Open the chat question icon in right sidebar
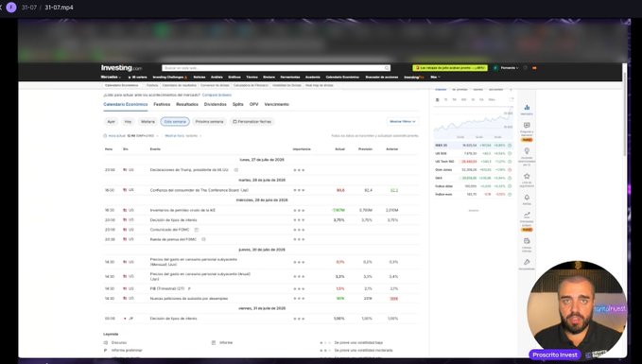This screenshot has height=364, width=642. (527, 126)
